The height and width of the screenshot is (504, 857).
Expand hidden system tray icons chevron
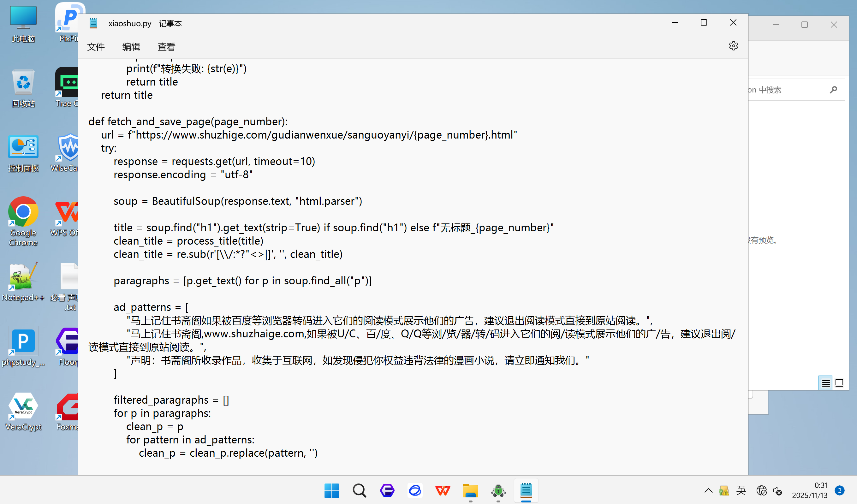coord(708,490)
